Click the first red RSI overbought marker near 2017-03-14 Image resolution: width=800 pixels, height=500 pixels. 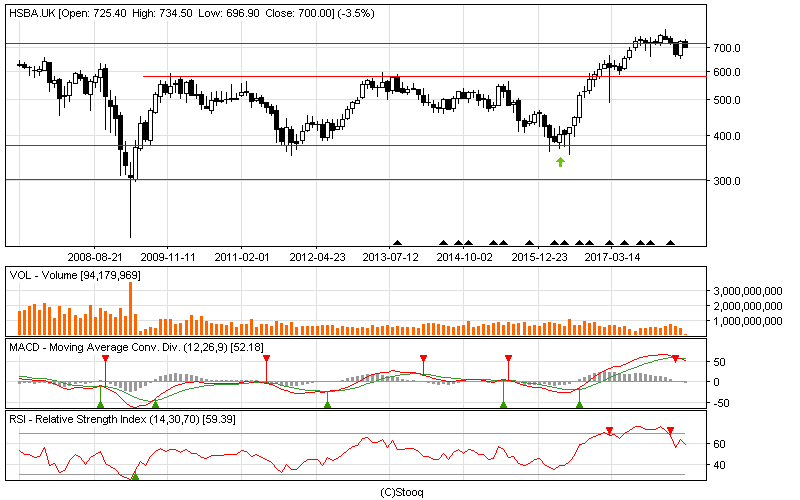click(x=609, y=431)
